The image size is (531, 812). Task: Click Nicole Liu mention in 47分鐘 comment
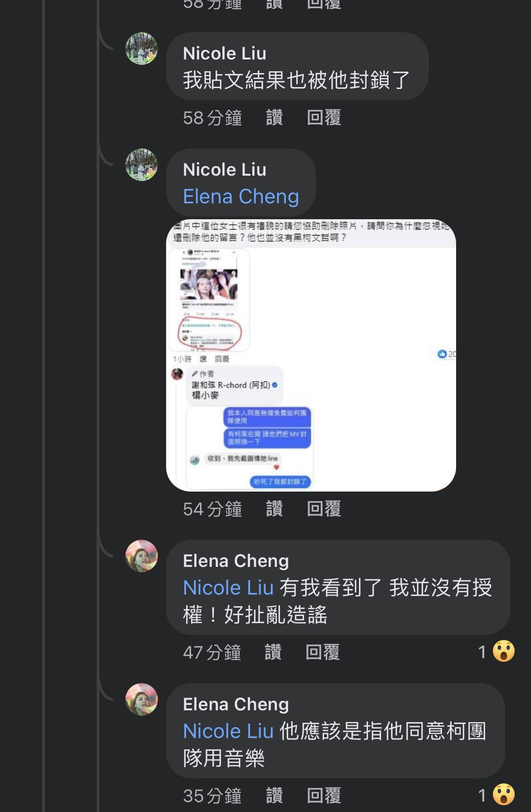[x=228, y=588]
